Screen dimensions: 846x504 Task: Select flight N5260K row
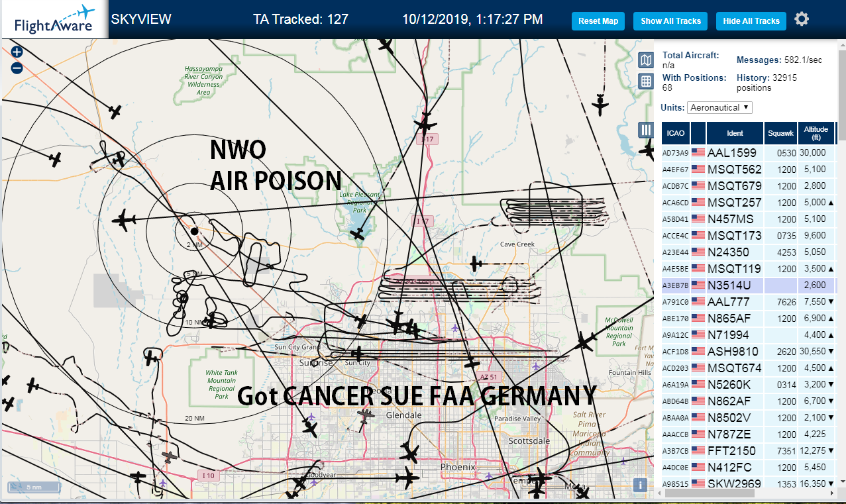[748, 385]
